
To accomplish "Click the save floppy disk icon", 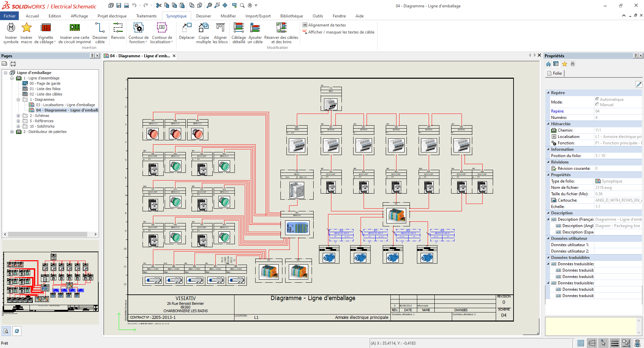I will coord(119,5).
